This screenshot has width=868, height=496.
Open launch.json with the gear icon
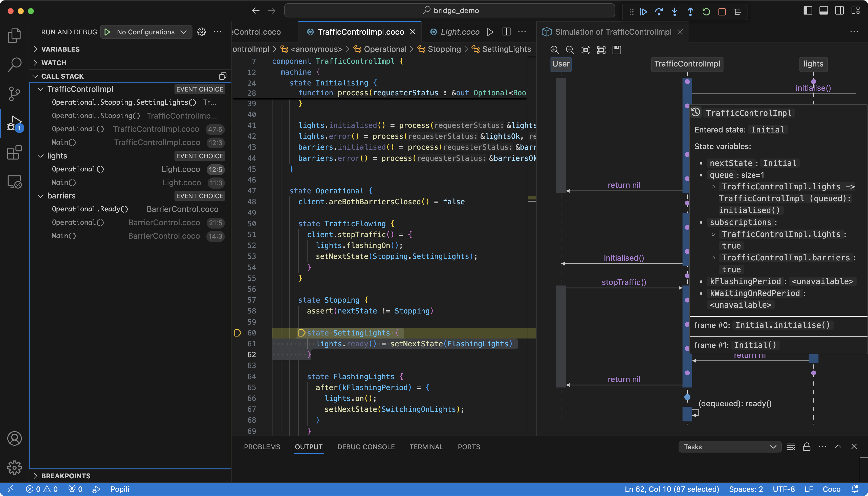click(x=201, y=32)
